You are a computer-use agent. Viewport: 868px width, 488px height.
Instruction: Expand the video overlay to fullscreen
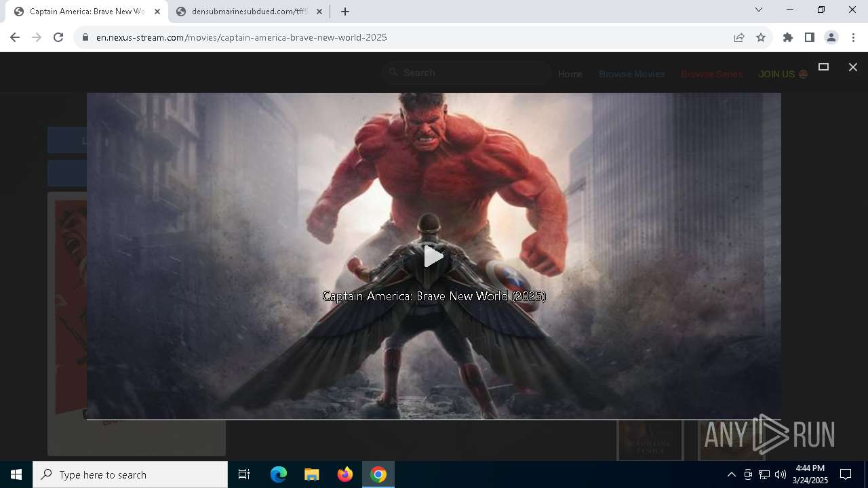824,66
